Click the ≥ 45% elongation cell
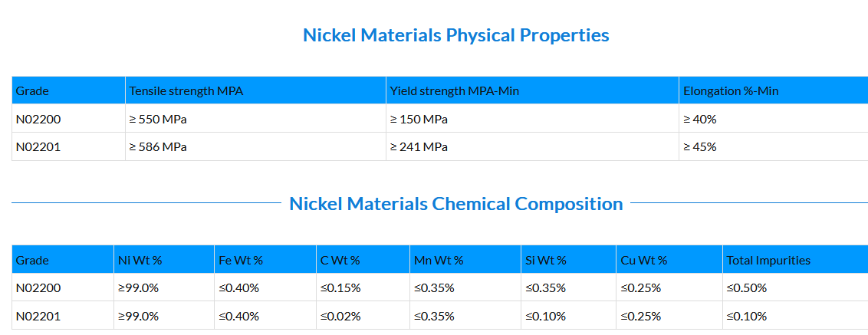The width and height of the screenshot is (868, 335). tap(699, 147)
